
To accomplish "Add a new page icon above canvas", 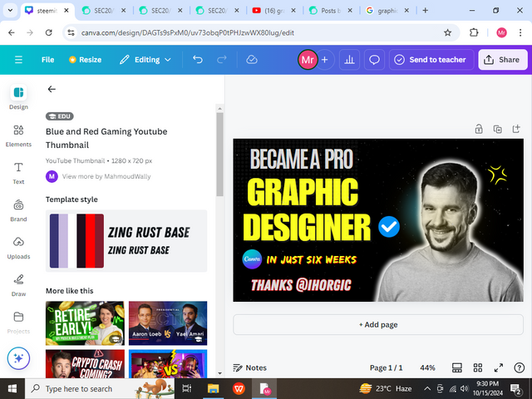I will (516, 129).
